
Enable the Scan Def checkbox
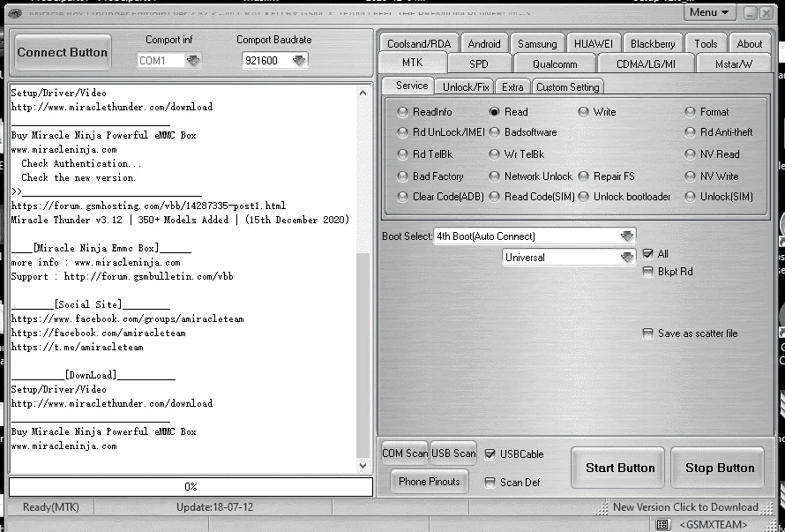pyautogui.click(x=490, y=483)
